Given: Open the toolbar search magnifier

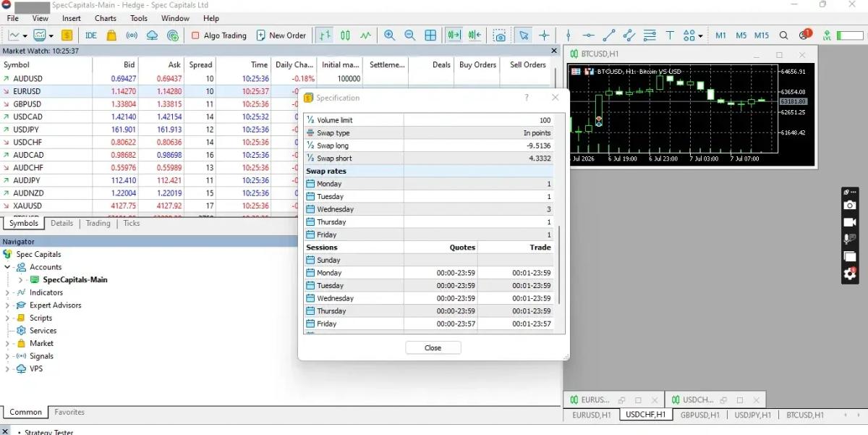Looking at the screenshot, I should click(x=784, y=35).
